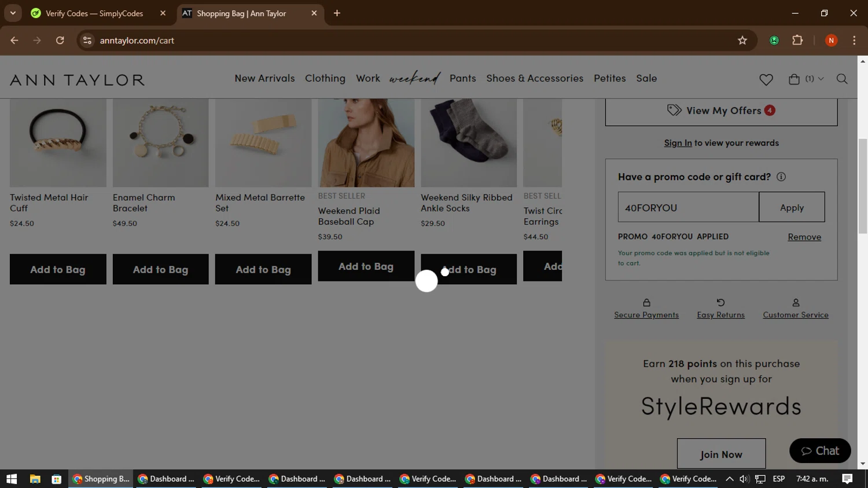Add Weekend Plaid Baseball Cap to bag
The image size is (868, 488).
[366, 266]
